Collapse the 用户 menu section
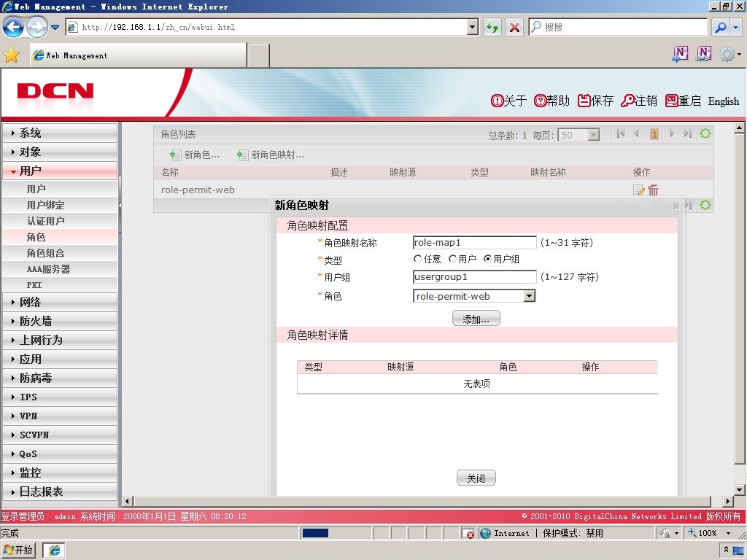747x560 pixels. (x=60, y=171)
